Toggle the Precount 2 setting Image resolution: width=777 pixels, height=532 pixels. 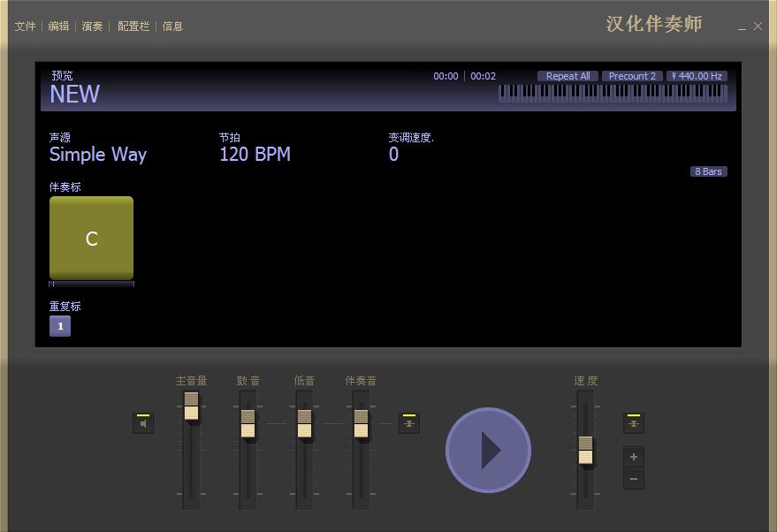coord(632,76)
